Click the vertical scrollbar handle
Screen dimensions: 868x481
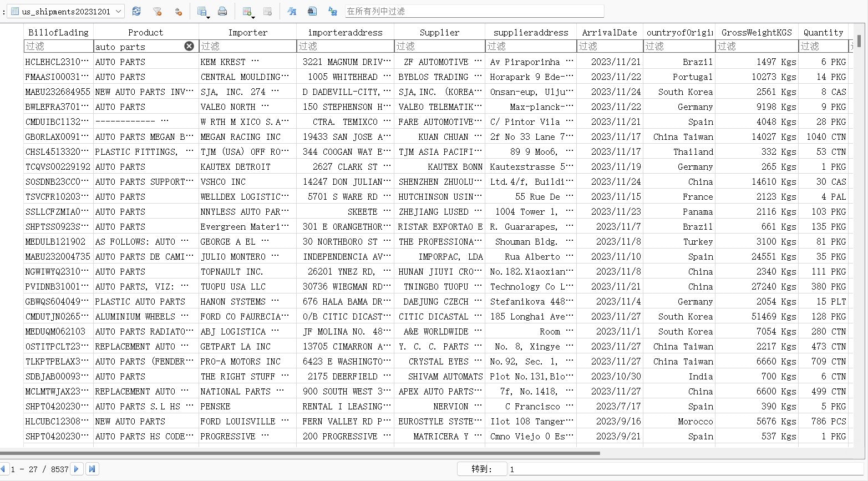tap(859, 40)
